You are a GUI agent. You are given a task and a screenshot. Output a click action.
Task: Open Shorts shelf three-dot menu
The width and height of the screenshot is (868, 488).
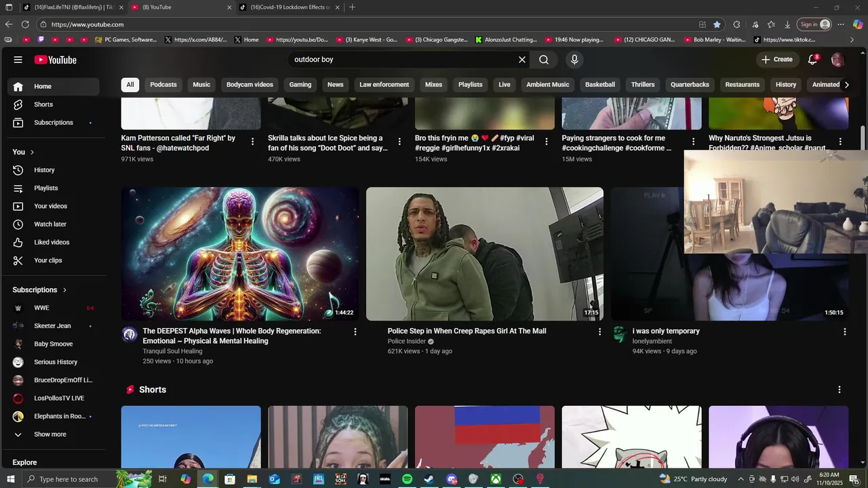click(x=840, y=390)
